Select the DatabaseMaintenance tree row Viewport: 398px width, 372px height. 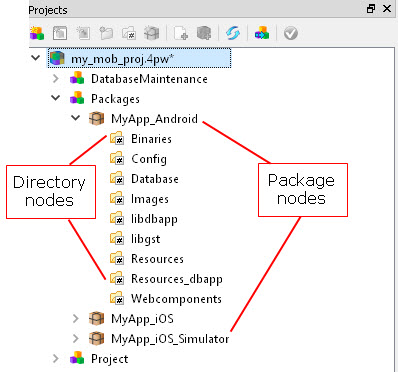click(149, 79)
